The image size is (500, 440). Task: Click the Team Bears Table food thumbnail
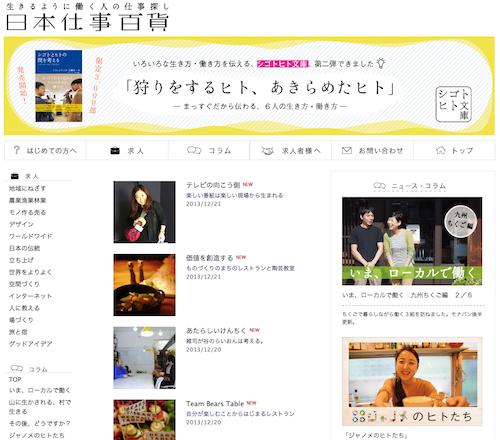(x=144, y=420)
